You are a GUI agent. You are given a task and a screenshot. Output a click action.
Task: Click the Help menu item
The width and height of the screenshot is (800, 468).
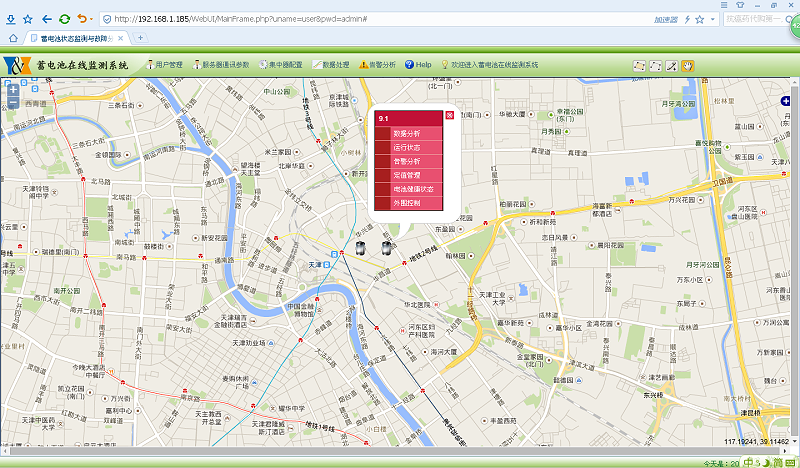(x=418, y=64)
